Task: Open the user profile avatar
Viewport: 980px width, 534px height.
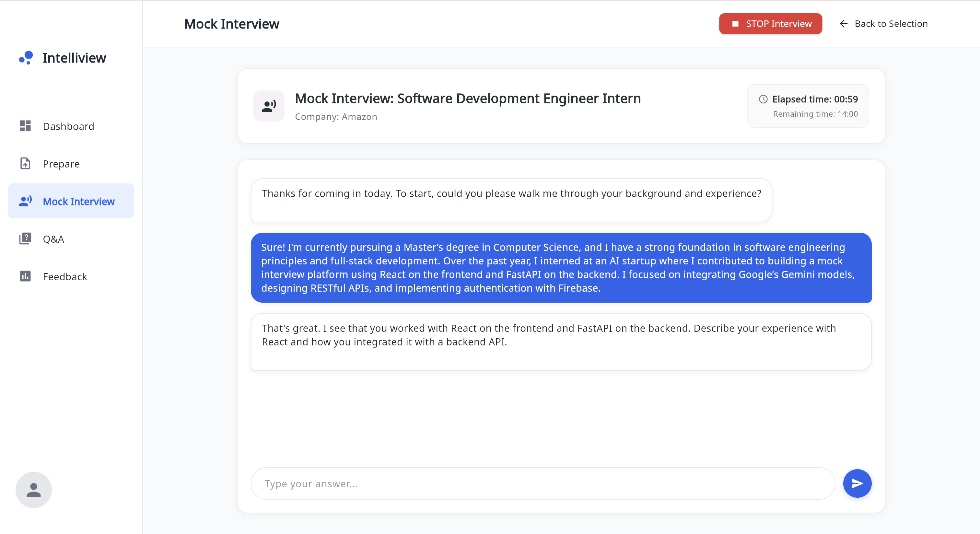Action: click(33, 490)
